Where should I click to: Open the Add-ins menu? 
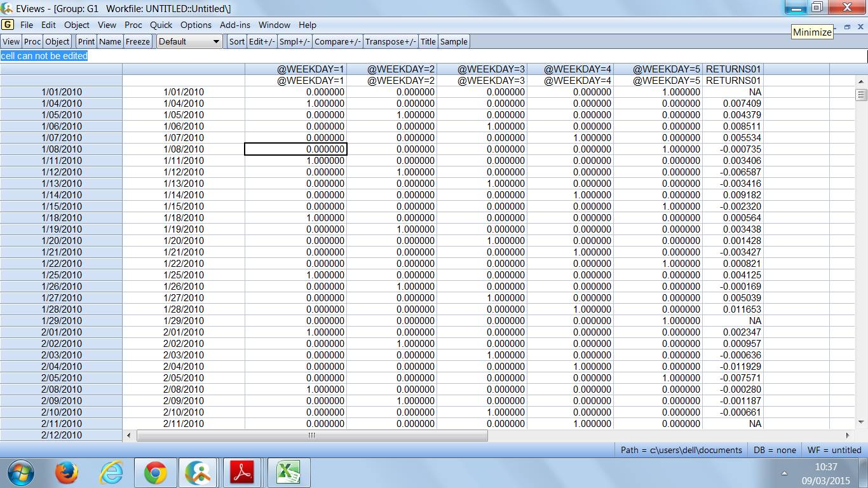coord(235,25)
